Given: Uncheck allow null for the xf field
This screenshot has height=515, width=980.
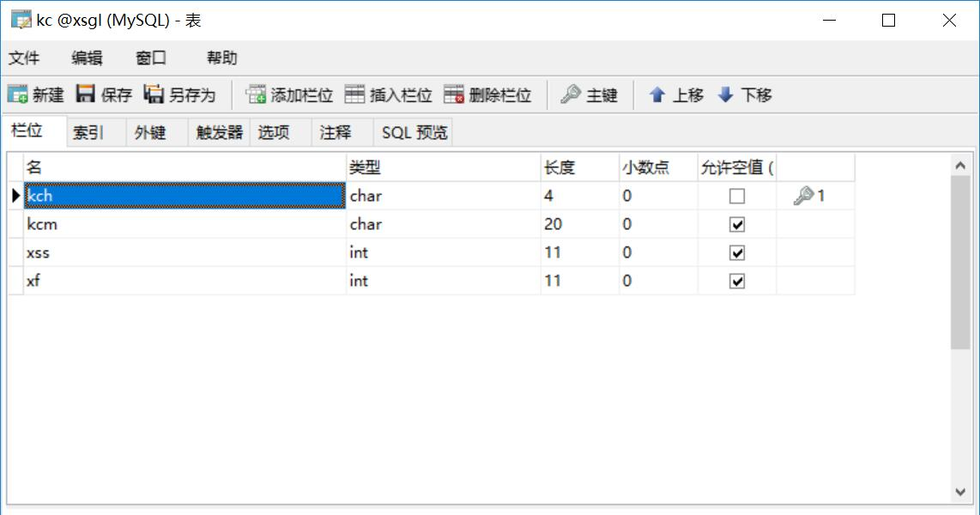Looking at the screenshot, I should [737, 282].
